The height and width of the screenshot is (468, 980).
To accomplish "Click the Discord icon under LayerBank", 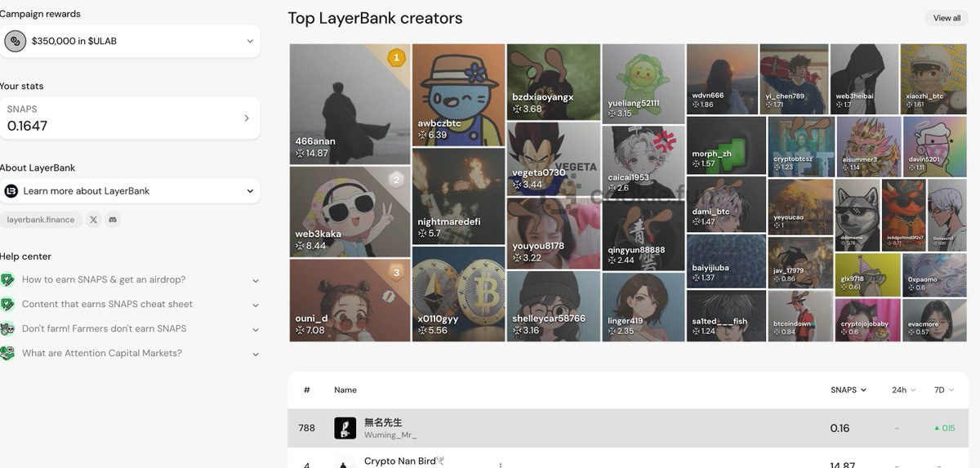I will click(112, 220).
